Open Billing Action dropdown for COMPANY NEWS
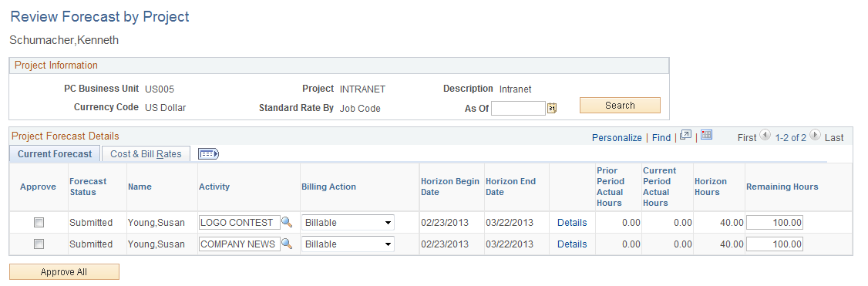Viewport: 868px width, 286px height. [x=348, y=244]
